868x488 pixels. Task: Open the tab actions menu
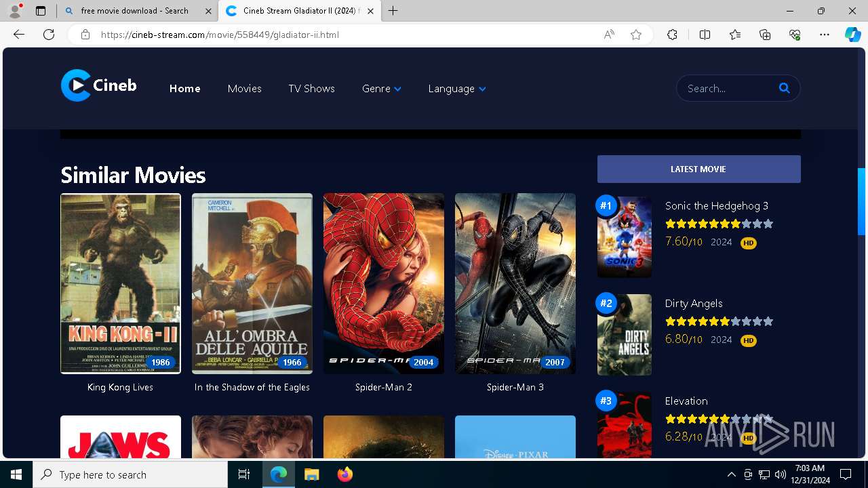pos(41,11)
